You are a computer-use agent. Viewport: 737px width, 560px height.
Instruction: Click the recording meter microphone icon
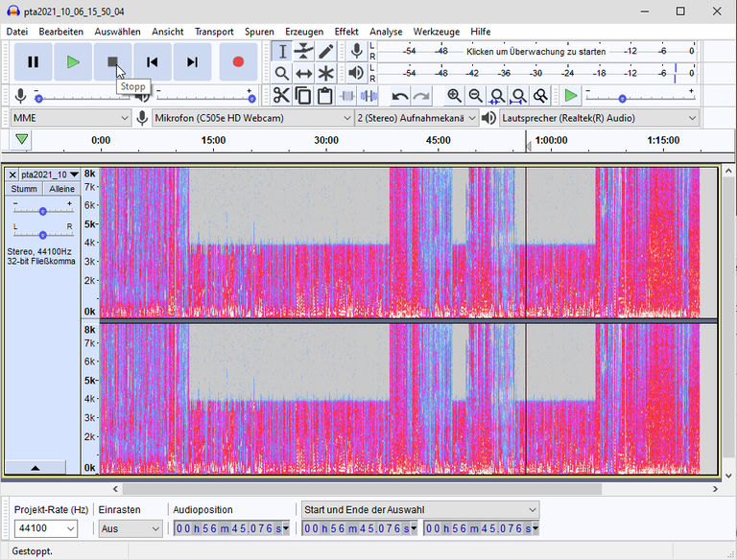click(x=357, y=51)
